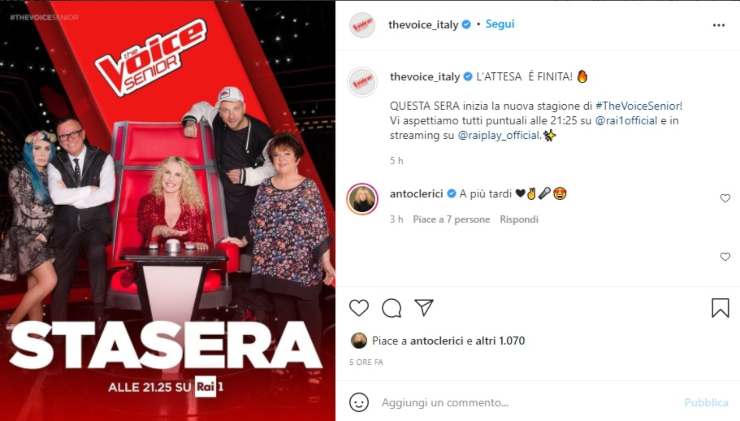Open the three-dot options menu
The height and width of the screenshot is (421, 740).
718,25
